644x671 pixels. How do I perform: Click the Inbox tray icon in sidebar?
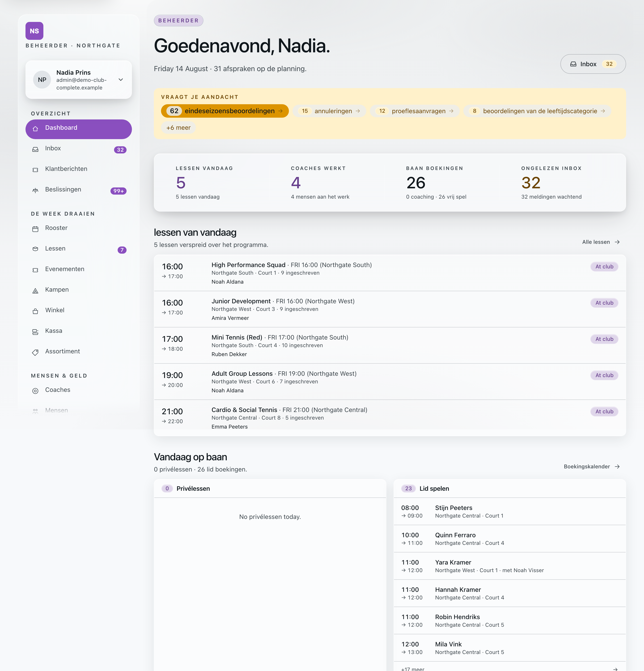click(x=35, y=149)
